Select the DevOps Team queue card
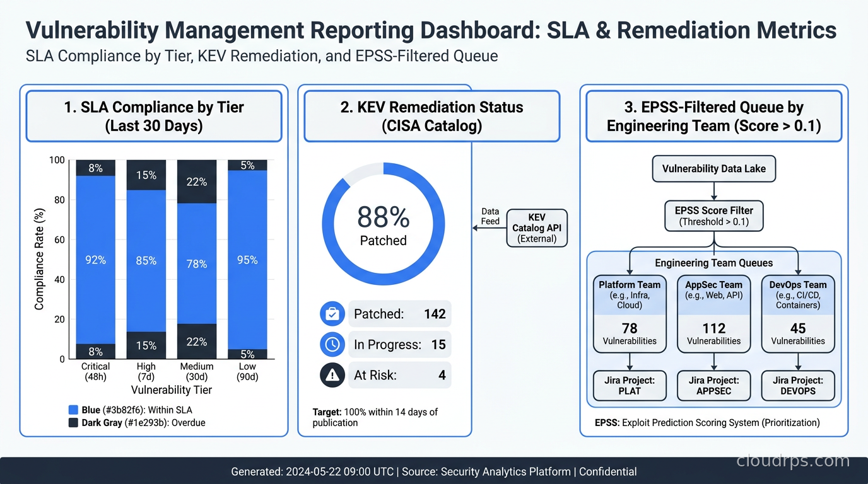Image resolution: width=868 pixels, height=484 pixels. coord(798,313)
